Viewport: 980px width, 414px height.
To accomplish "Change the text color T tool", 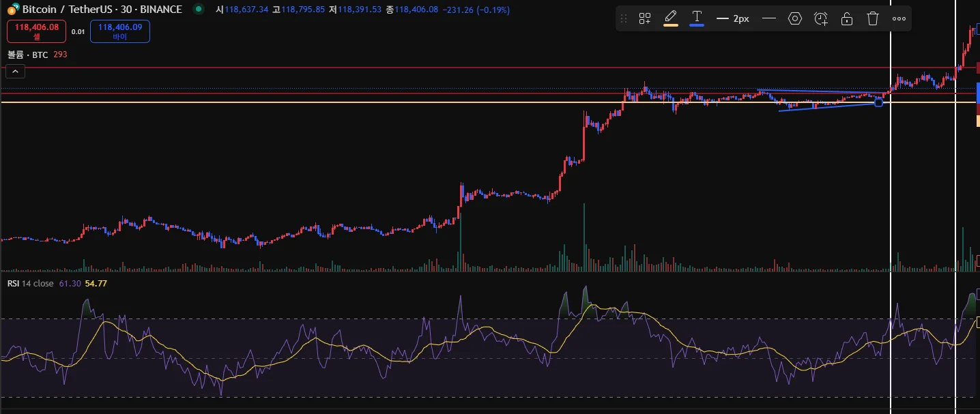I will click(697, 18).
